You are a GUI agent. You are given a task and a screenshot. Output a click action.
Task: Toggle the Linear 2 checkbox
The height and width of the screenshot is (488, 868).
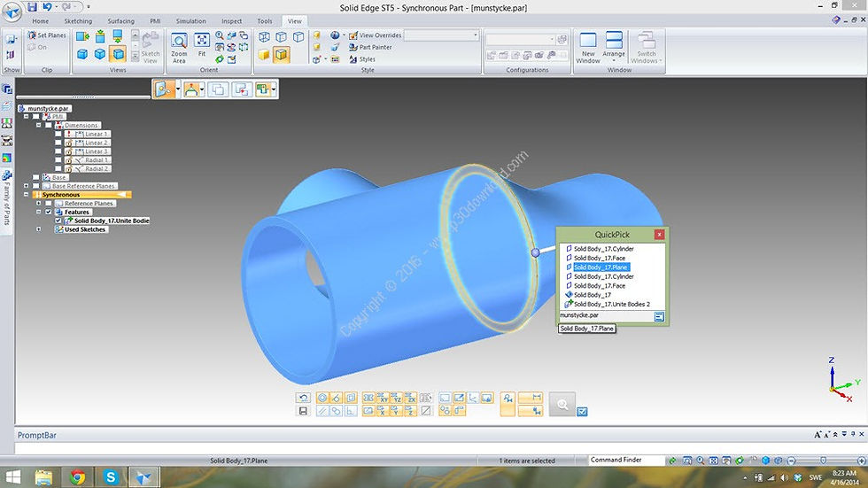58,143
